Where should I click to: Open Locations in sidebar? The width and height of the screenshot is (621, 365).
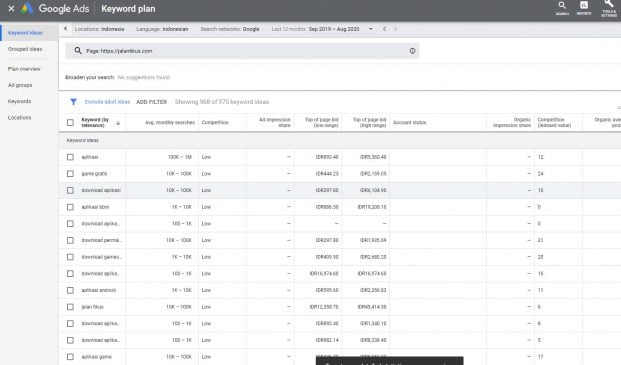(x=19, y=118)
